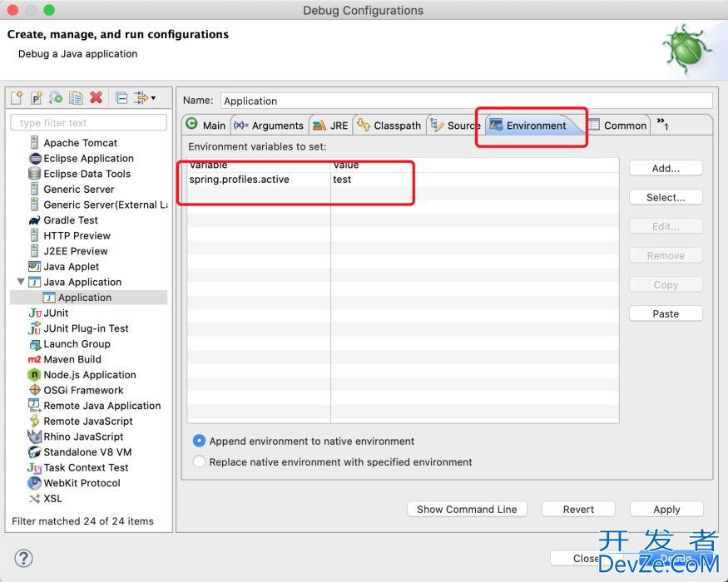728x582 pixels.
Task: Click the New launch configuration icon
Action: tap(17, 98)
